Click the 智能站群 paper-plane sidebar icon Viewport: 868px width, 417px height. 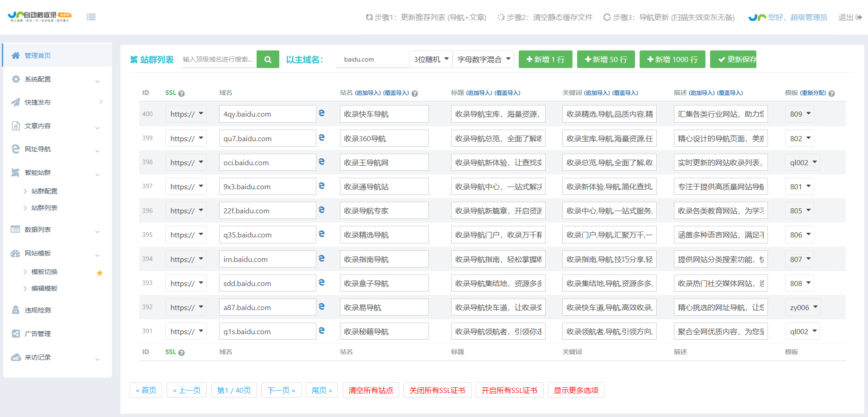[x=15, y=172]
